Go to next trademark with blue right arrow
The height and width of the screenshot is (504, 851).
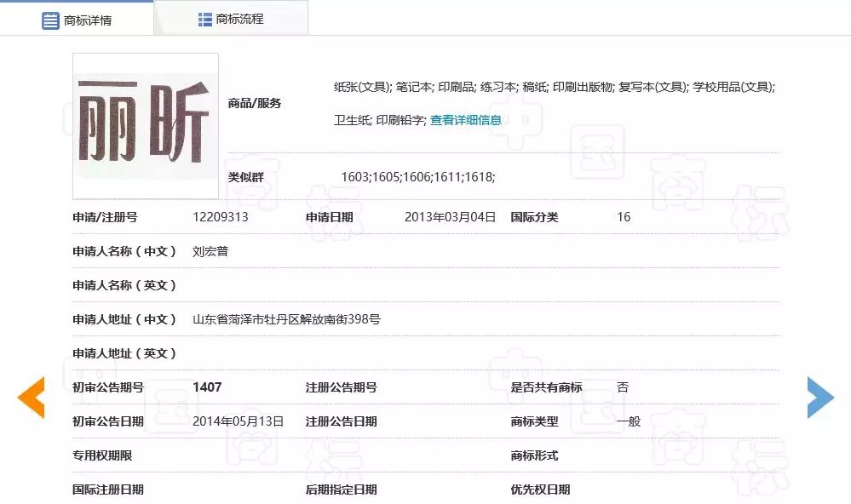pos(820,398)
